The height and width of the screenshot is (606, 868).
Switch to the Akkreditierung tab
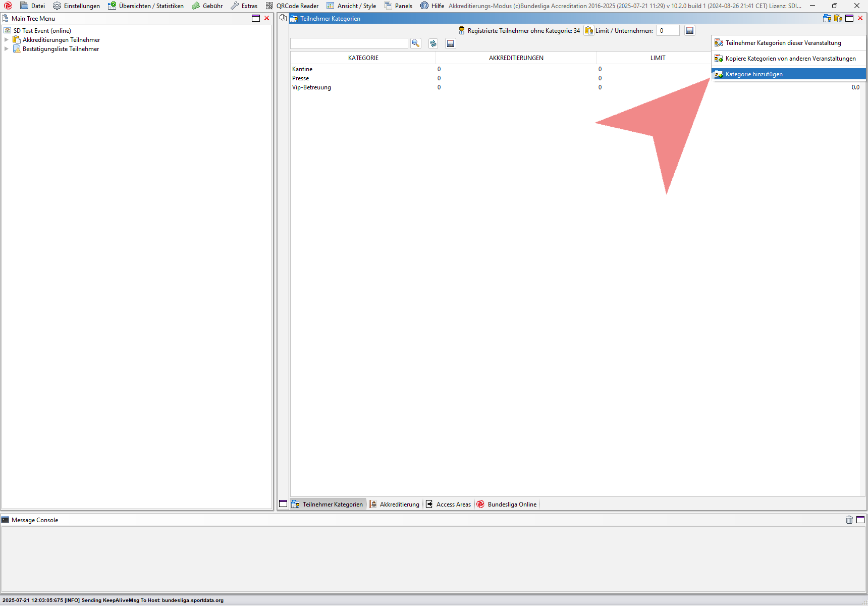394,504
